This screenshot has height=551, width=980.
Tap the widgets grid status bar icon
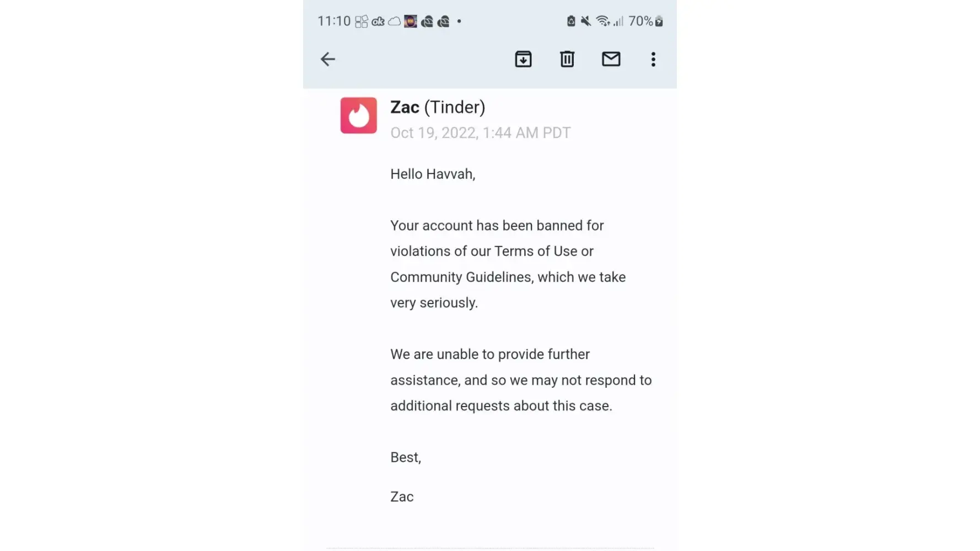(x=361, y=21)
